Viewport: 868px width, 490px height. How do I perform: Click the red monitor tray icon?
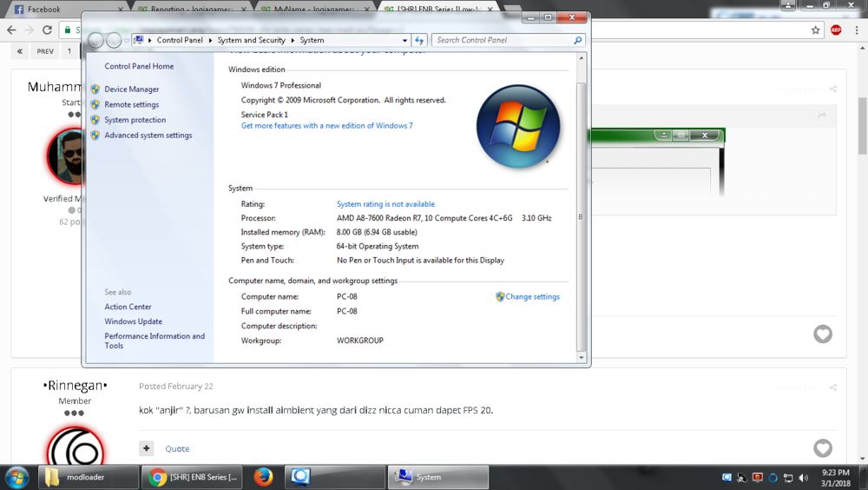757,477
